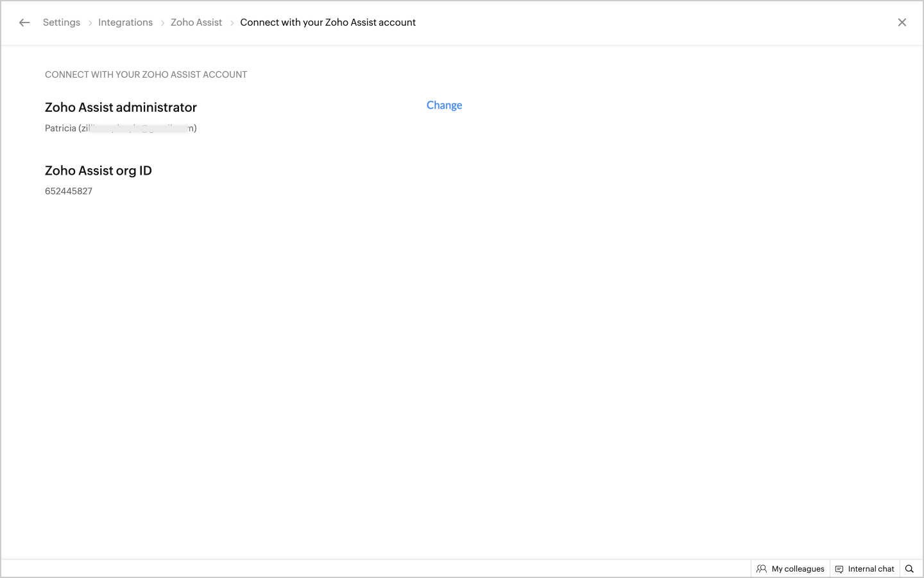The width and height of the screenshot is (924, 578).
Task: Select the org ID 652445827 text
Action: (x=69, y=191)
